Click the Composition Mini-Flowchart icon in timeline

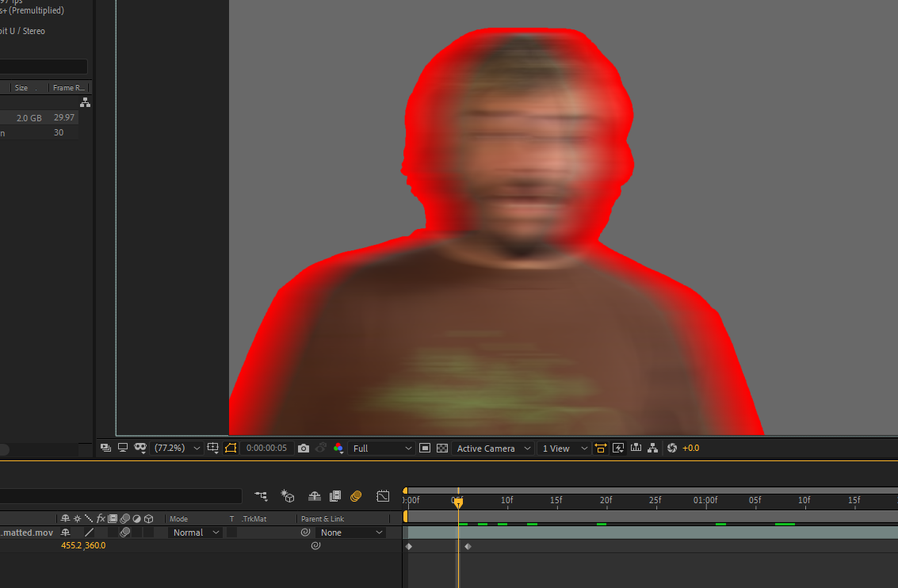(261, 496)
